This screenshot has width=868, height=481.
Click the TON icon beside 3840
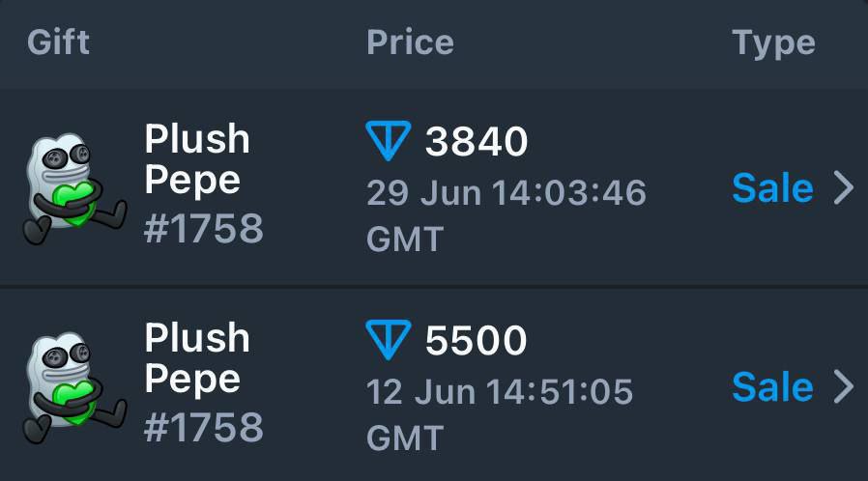coord(388,141)
